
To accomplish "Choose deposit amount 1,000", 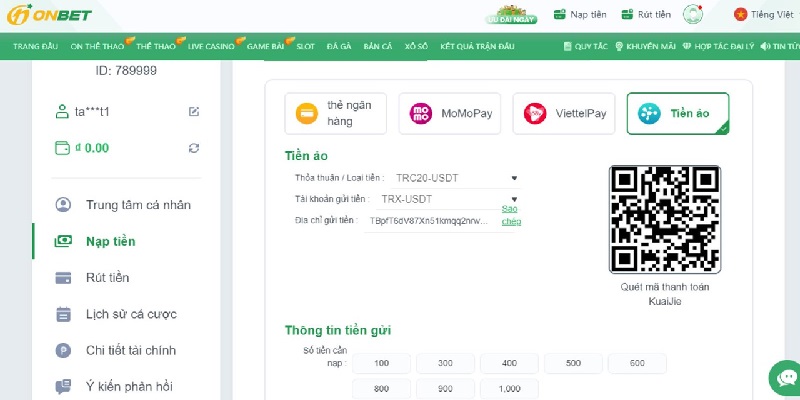I will click(x=509, y=389).
